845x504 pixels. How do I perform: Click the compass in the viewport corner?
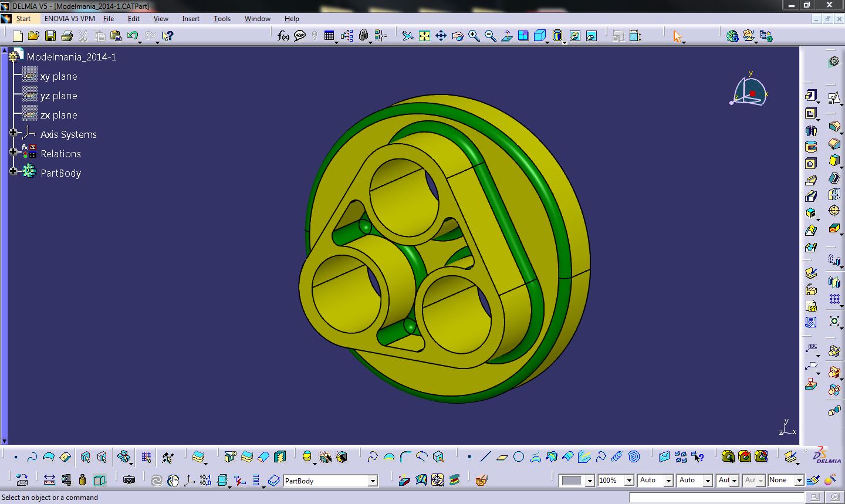click(750, 90)
